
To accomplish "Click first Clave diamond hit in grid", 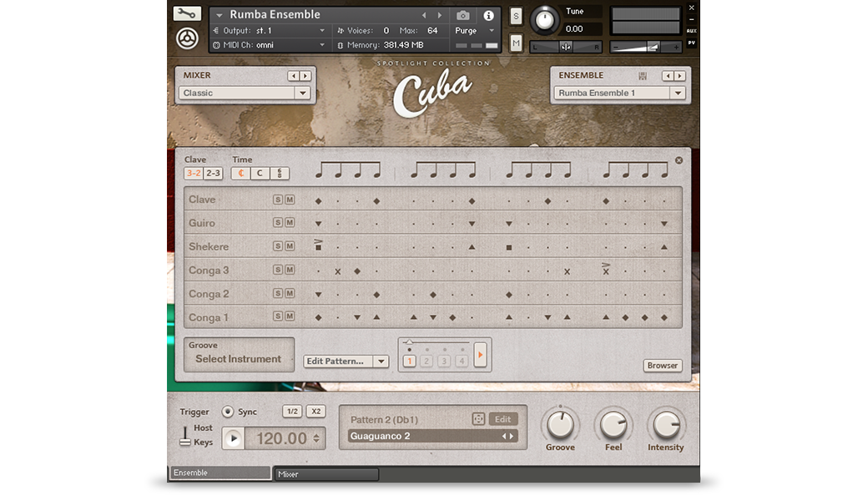I will [318, 201].
